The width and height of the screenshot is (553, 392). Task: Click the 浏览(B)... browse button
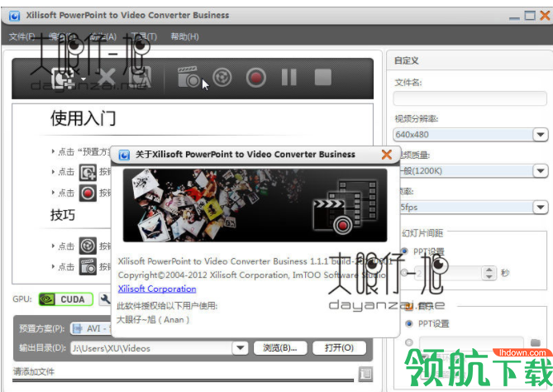pyautogui.click(x=280, y=348)
